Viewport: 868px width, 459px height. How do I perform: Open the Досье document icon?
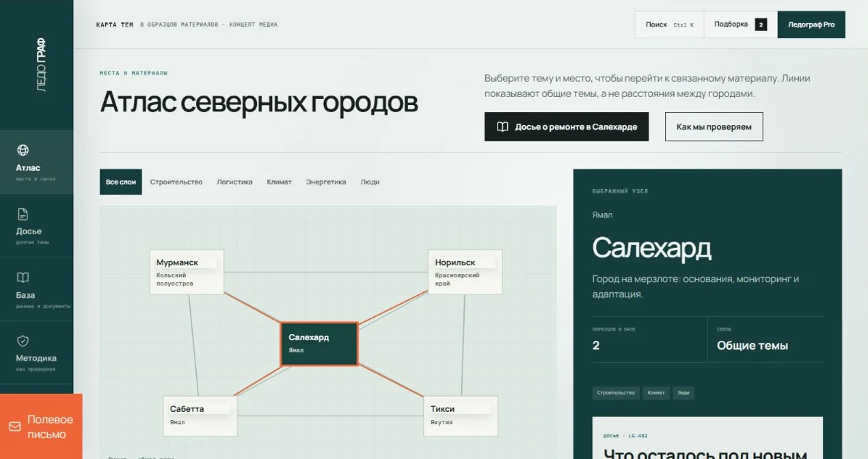[x=23, y=214]
